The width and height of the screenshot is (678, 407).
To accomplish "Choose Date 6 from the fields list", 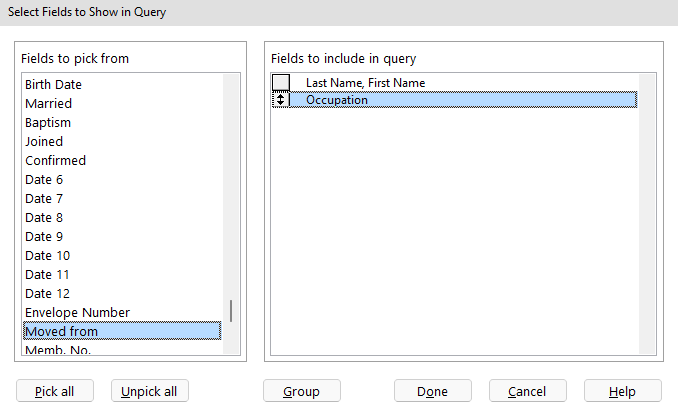I will (x=44, y=180).
